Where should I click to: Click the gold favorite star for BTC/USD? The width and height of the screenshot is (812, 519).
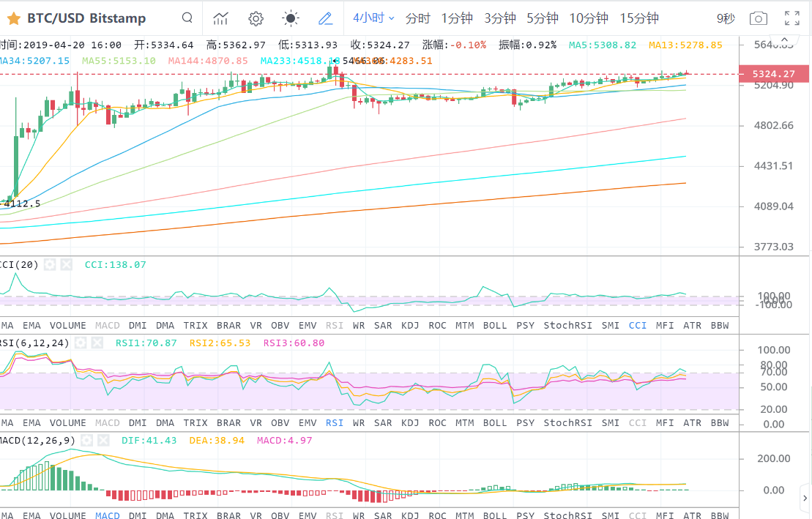click(13, 18)
